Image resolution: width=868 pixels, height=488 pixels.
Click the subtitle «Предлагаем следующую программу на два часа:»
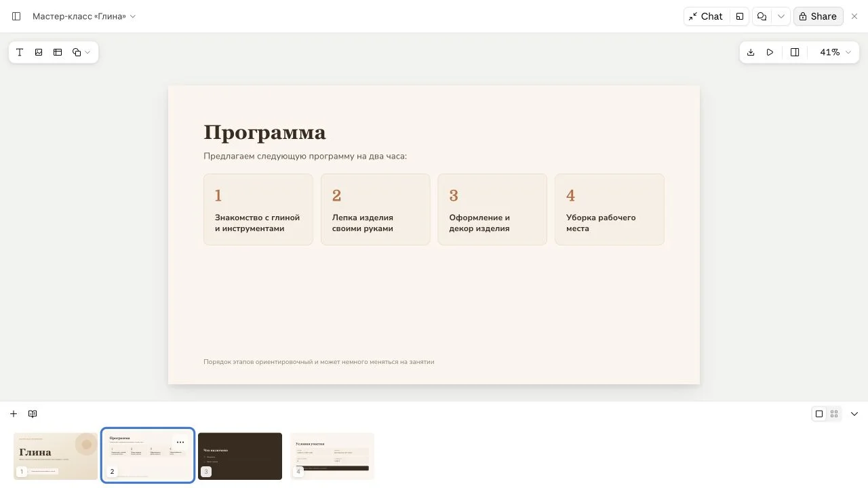pos(305,156)
